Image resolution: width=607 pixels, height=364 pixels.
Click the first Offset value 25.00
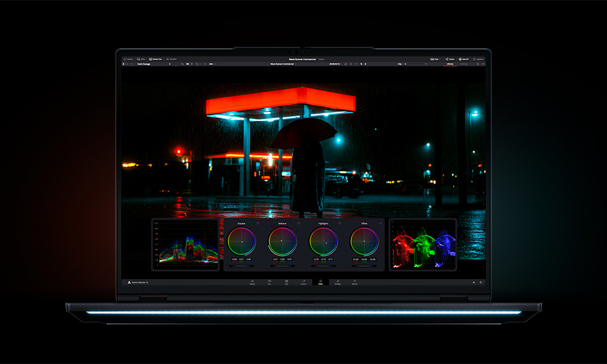356,259
